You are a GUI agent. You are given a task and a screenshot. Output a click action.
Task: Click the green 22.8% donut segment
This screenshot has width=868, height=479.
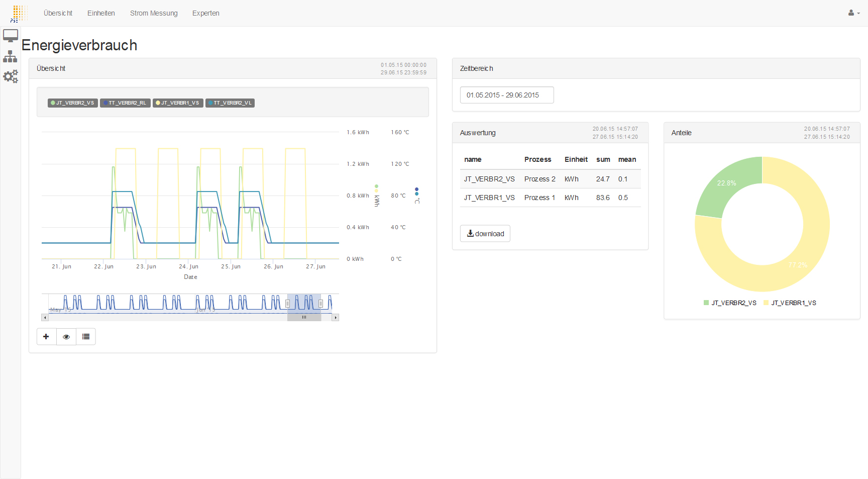(727, 183)
